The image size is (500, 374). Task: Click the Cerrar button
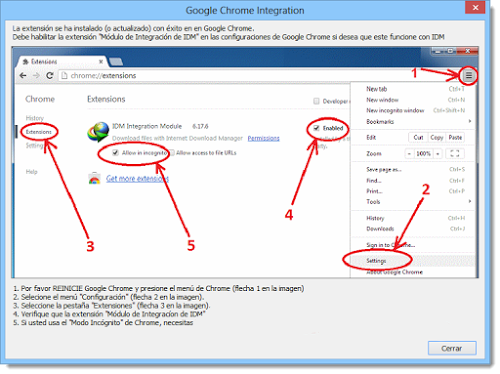[x=452, y=348]
